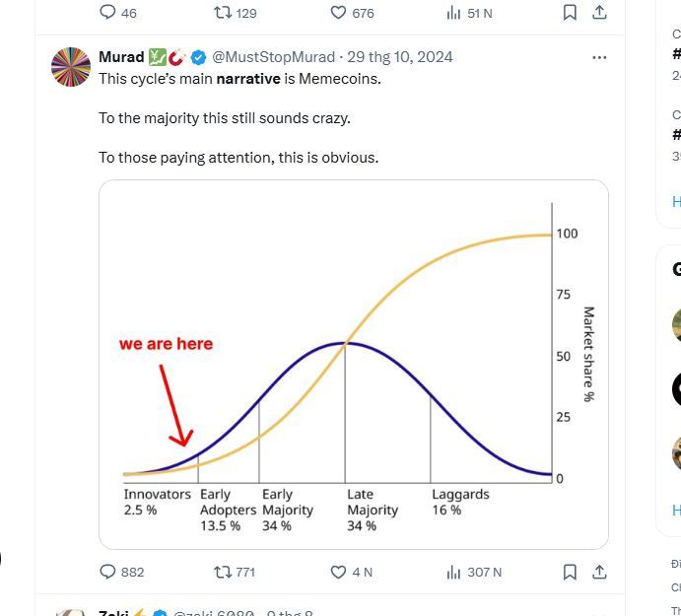Open the @MustStopMurad handle link
The image size is (681, 616).
click(x=274, y=57)
